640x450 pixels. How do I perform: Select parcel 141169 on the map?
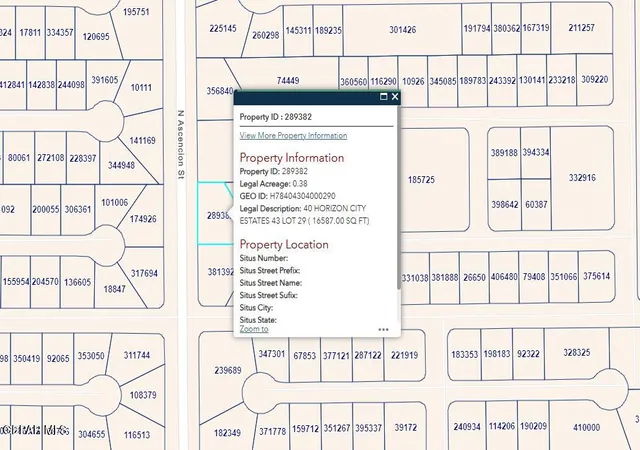(x=142, y=140)
